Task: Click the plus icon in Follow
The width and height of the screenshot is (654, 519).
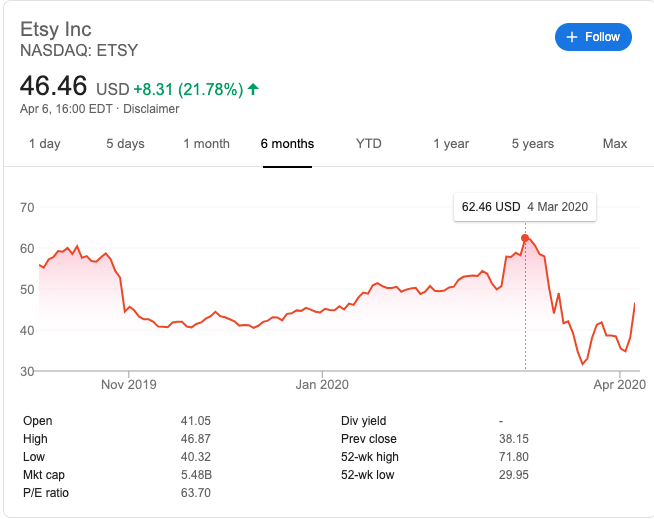Action: (572, 37)
